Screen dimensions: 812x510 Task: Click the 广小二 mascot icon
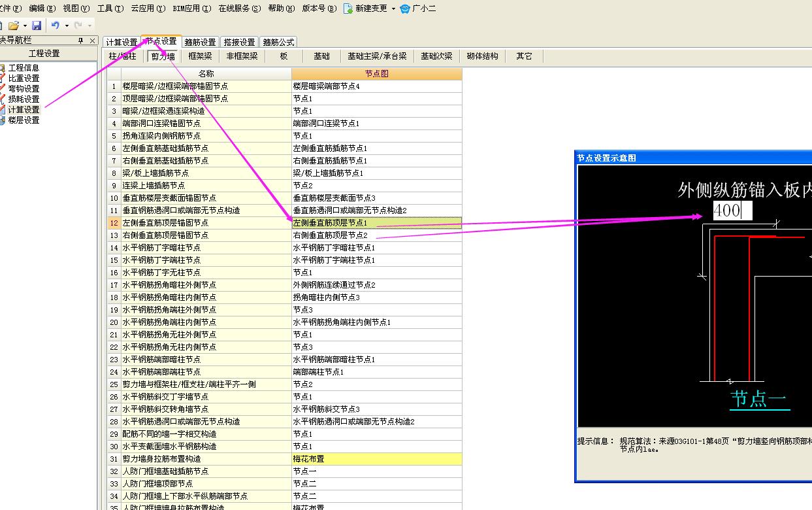(x=406, y=8)
